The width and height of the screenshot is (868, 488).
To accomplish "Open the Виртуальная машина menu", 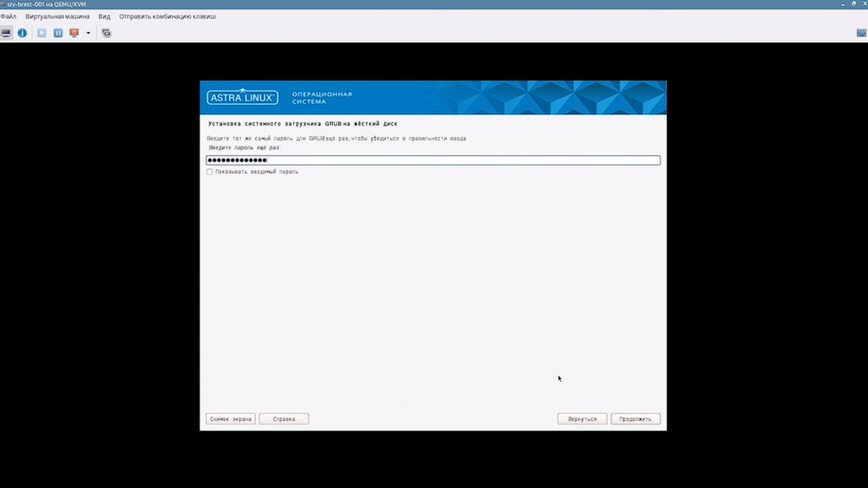I will (x=57, y=17).
